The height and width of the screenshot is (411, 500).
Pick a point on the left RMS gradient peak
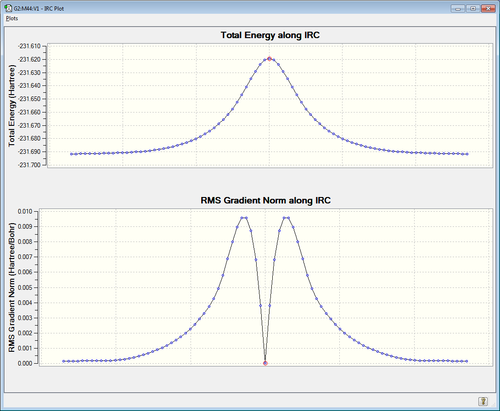coord(244,218)
